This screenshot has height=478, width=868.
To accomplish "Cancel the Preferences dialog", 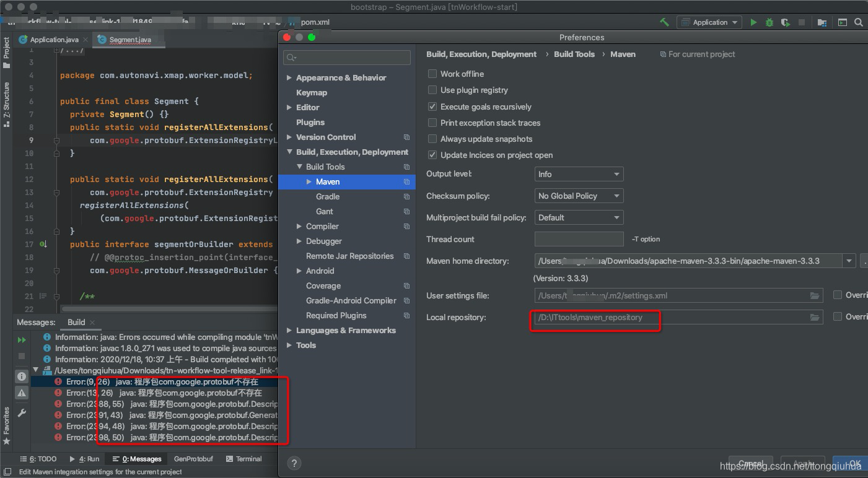I will (x=750, y=464).
